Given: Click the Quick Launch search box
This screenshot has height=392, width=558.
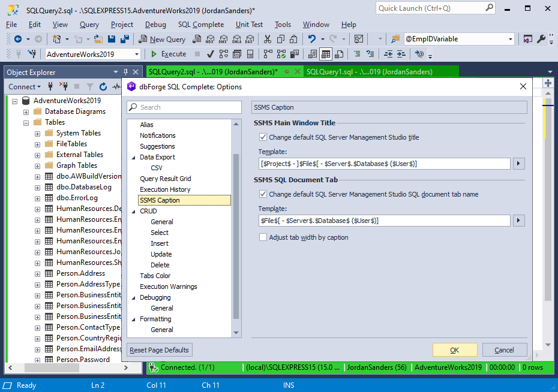Looking at the screenshot, I should click(436, 8).
